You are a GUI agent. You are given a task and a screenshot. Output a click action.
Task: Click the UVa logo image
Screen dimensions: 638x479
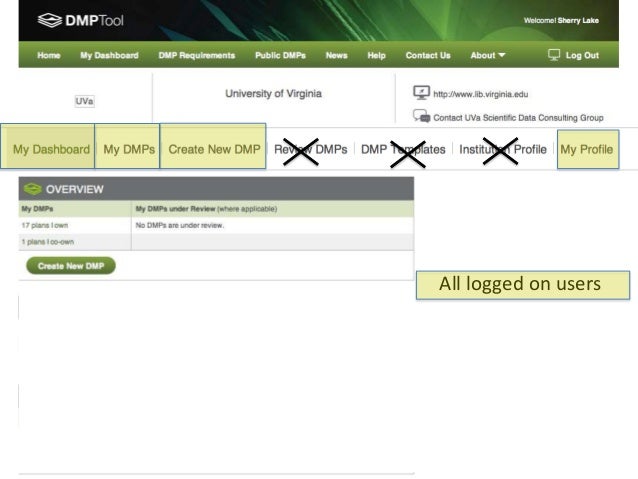point(84,101)
